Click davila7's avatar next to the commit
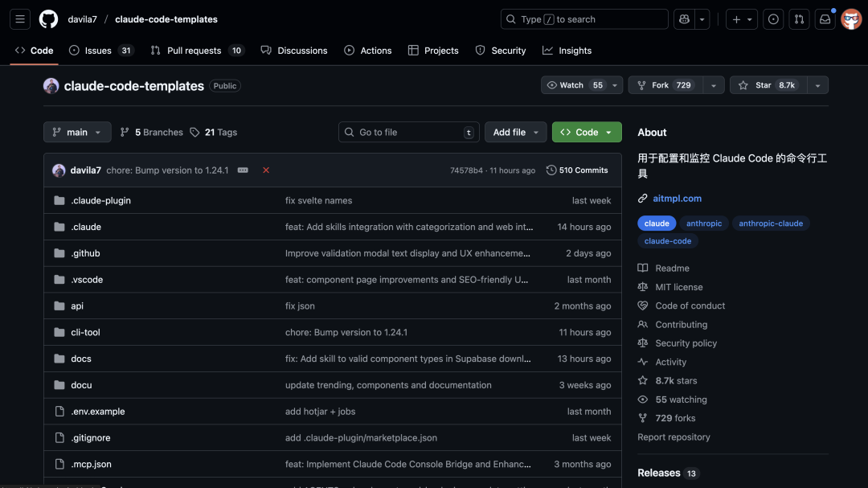Image resolution: width=868 pixels, height=488 pixels. [x=59, y=170]
